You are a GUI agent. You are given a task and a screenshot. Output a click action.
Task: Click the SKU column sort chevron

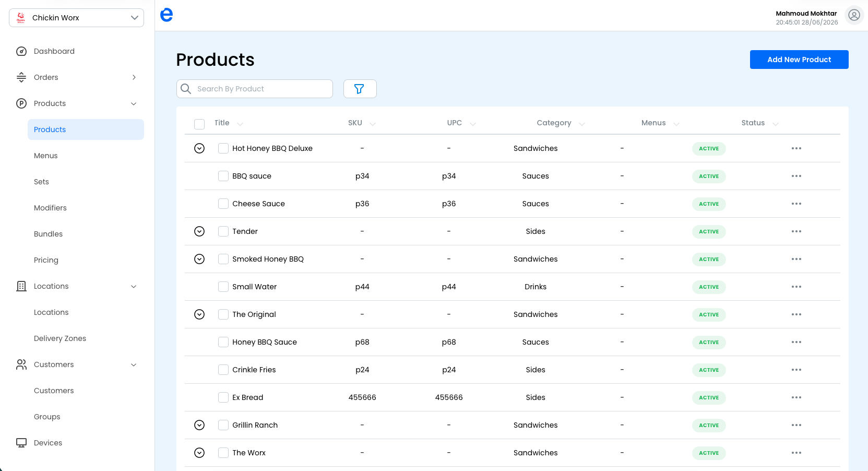click(373, 124)
